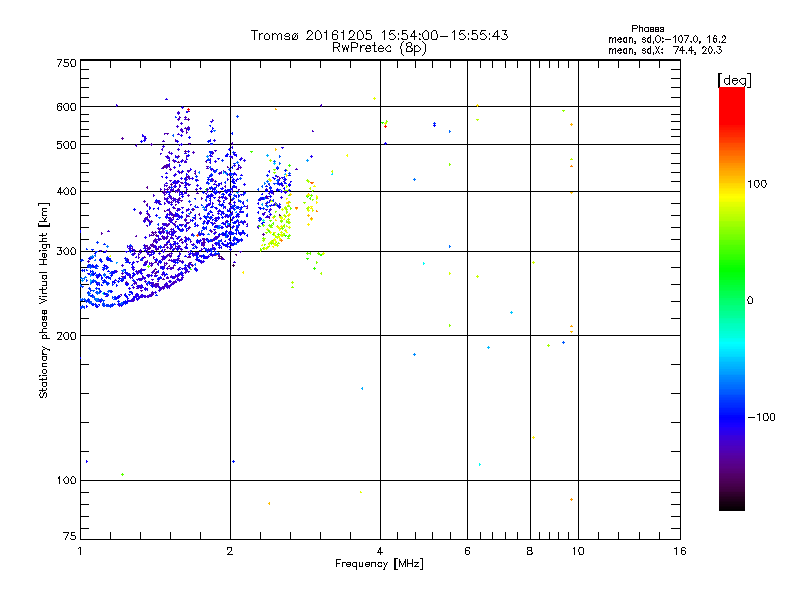
Task: Click the y-axis tick label '500'
Action: [66, 145]
